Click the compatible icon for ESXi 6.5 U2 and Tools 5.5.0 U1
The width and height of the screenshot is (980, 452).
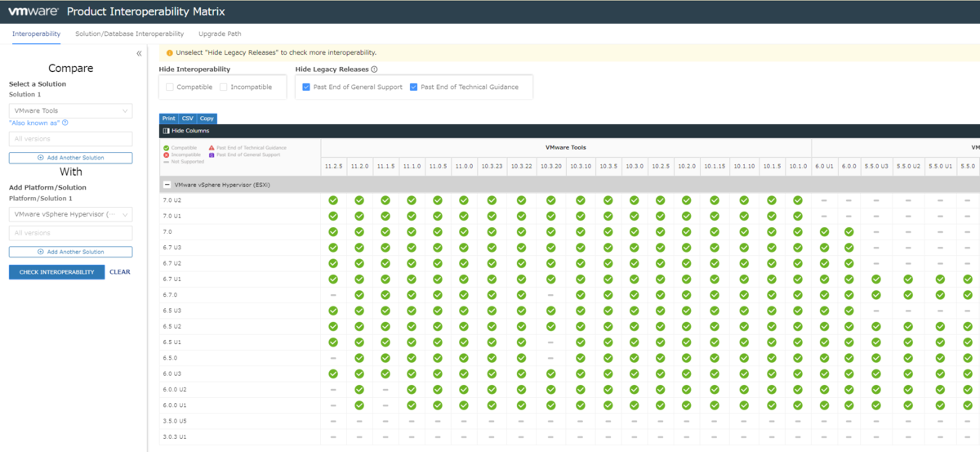click(940, 326)
